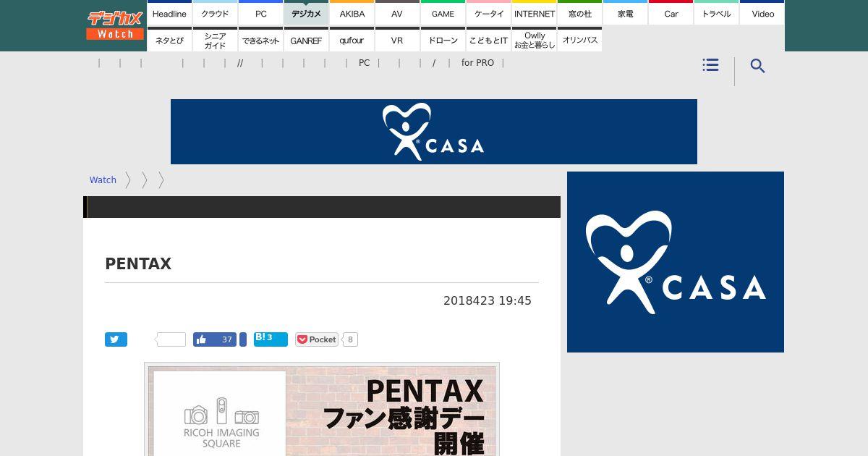868x456 pixels.
Task: Open the qufour tab
Action: (352, 40)
